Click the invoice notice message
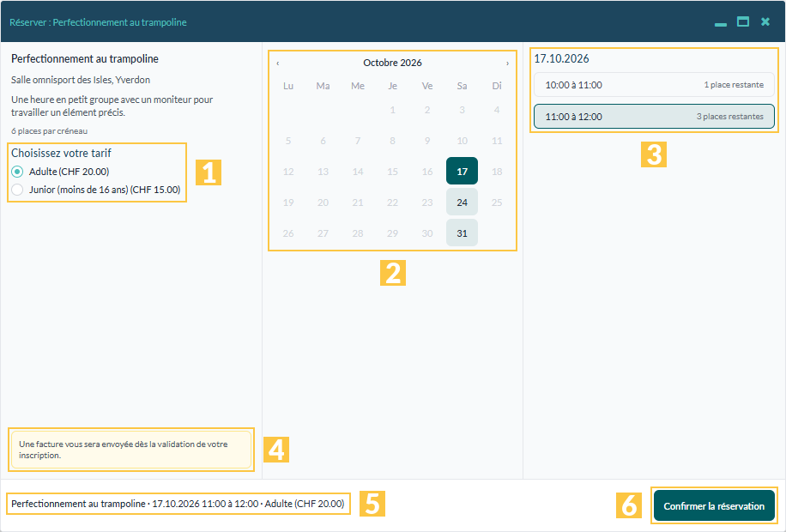Screen dimensions: 786x532 pyautogui.click(x=131, y=450)
